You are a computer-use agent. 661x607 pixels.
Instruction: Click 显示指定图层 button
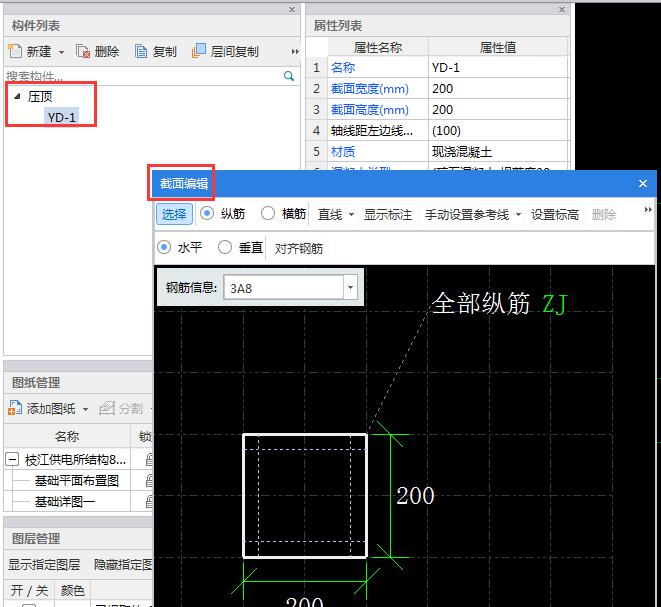tap(44, 564)
